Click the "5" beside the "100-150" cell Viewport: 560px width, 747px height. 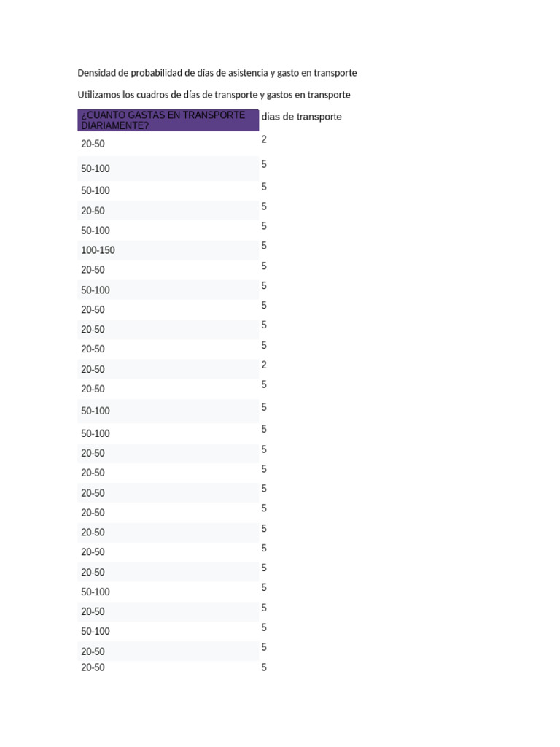click(x=264, y=246)
